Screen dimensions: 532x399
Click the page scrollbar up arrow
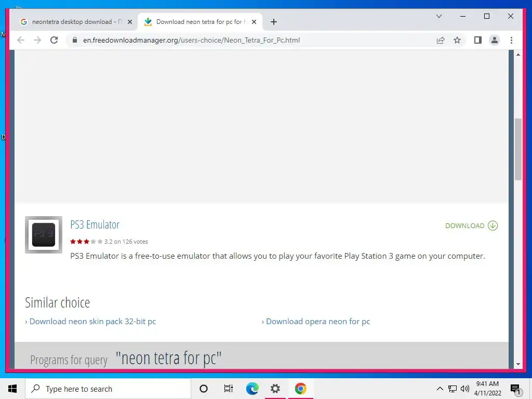[518, 54]
